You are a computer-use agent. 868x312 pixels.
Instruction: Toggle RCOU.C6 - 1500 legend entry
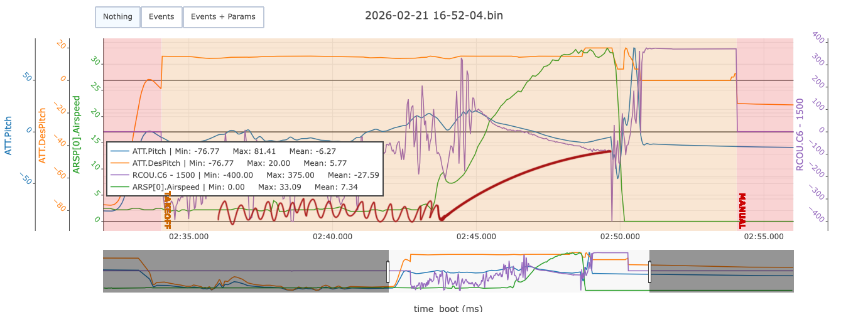click(164, 175)
